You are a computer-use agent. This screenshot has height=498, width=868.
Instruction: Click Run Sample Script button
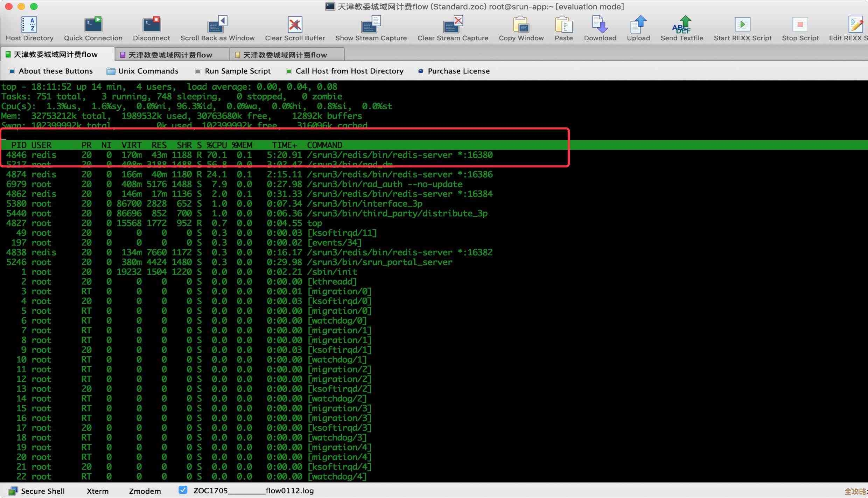click(233, 71)
